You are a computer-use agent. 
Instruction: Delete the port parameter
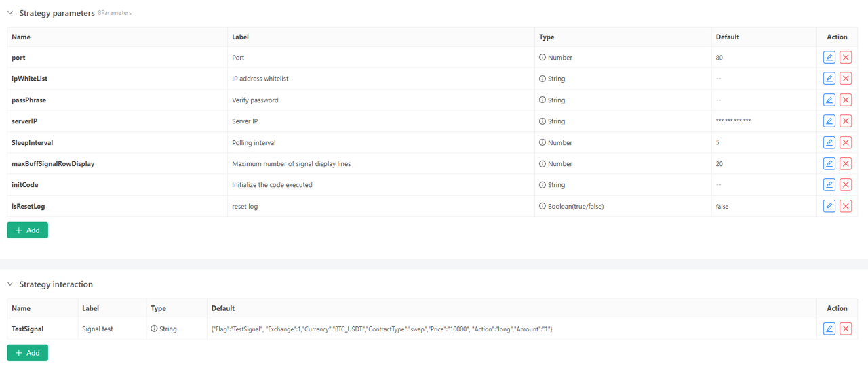click(x=846, y=58)
